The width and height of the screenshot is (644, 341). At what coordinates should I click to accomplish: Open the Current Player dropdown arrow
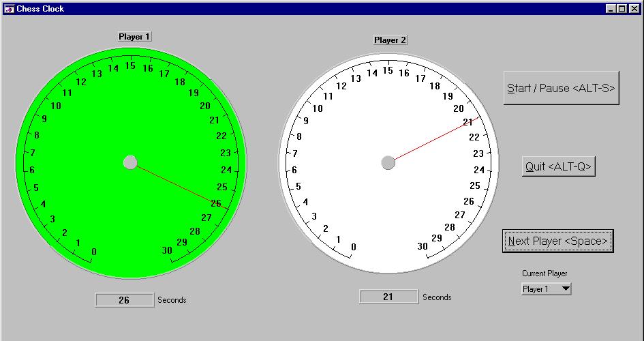(x=565, y=289)
